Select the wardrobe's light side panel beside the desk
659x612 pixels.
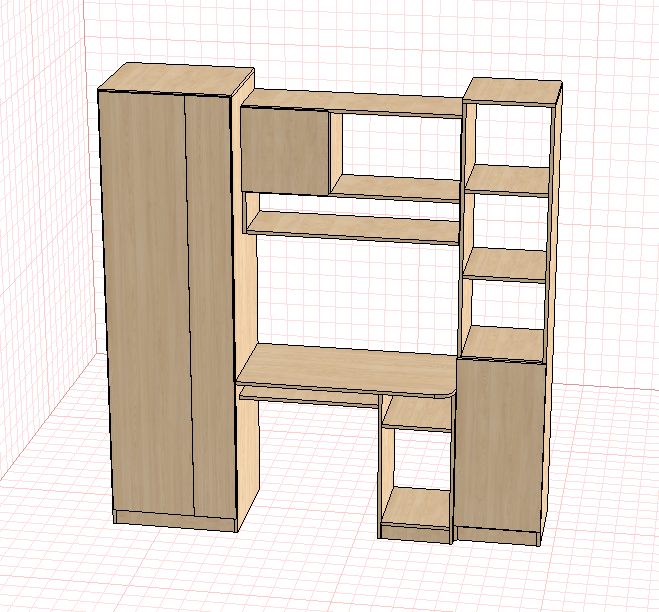click(x=246, y=294)
